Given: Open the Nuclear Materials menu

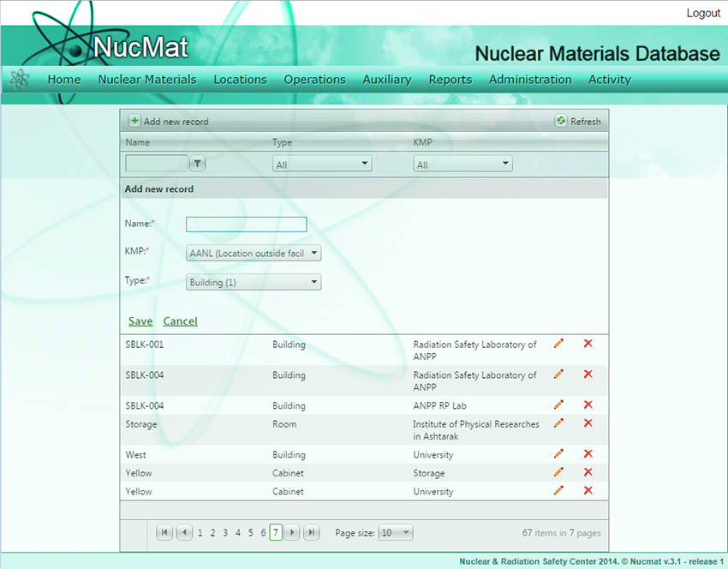Looking at the screenshot, I should 147,80.
